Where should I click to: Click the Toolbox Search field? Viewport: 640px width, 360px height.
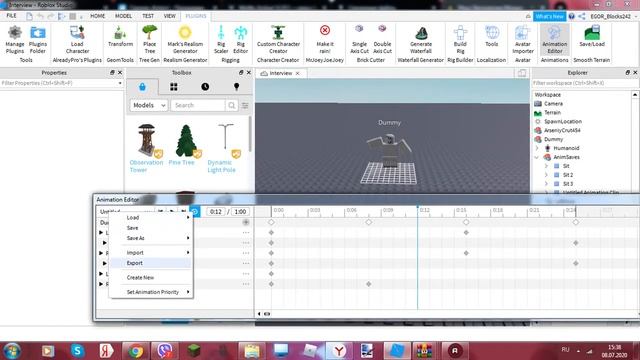(198, 105)
